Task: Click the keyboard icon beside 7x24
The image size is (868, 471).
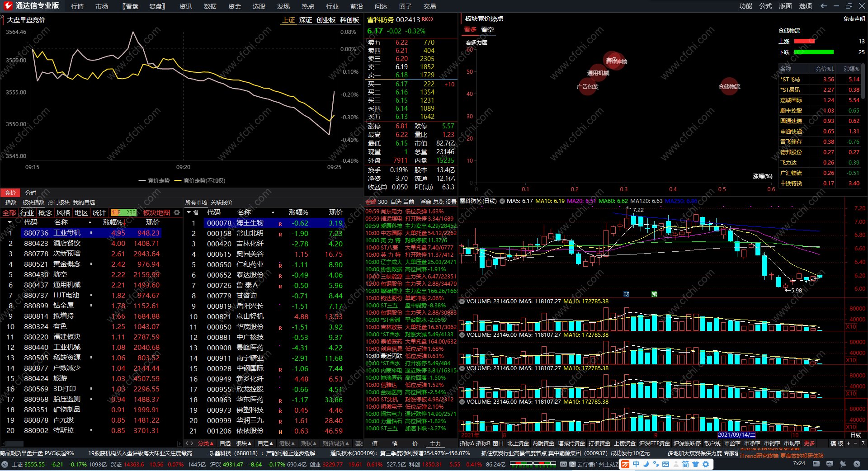Action: (x=816, y=464)
